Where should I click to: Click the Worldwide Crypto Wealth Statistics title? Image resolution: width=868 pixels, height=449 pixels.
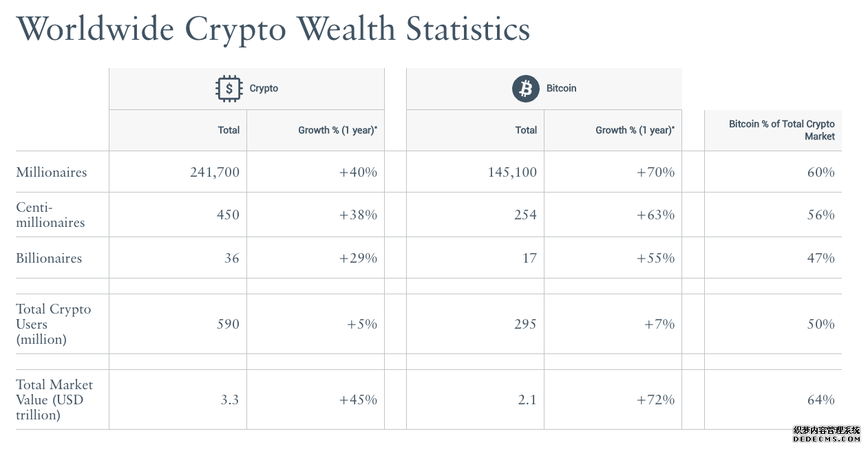273,29
